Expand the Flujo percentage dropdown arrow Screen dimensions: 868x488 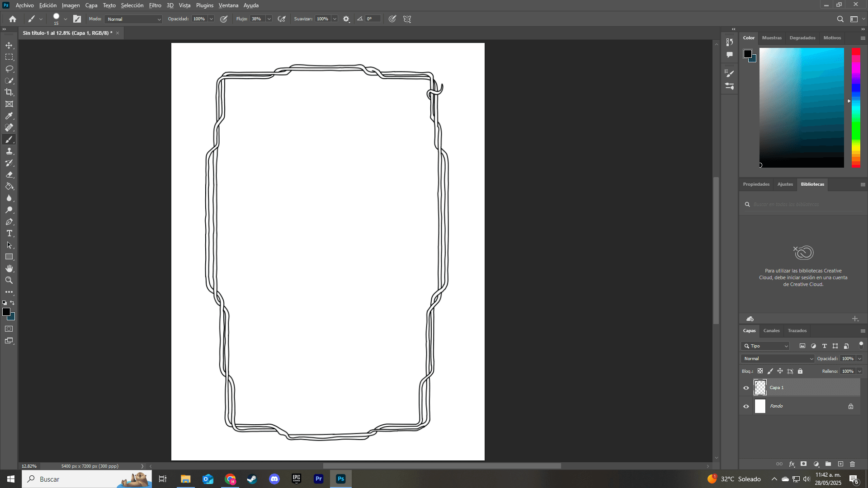point(269,19)
